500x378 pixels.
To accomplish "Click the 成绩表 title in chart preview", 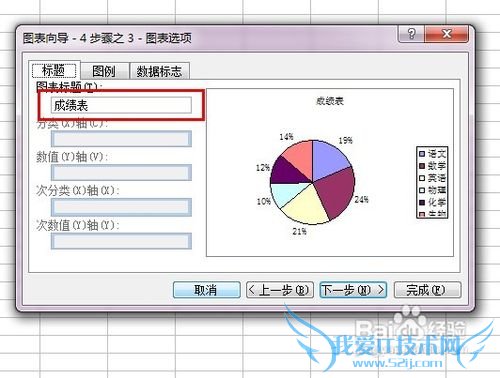I will pyautogui.click(x=330, y=101).
